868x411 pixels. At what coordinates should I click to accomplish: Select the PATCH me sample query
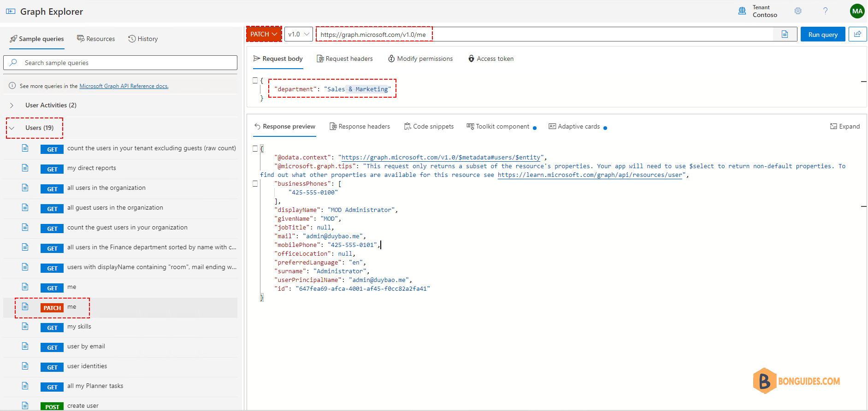click(x=120, y=307)
